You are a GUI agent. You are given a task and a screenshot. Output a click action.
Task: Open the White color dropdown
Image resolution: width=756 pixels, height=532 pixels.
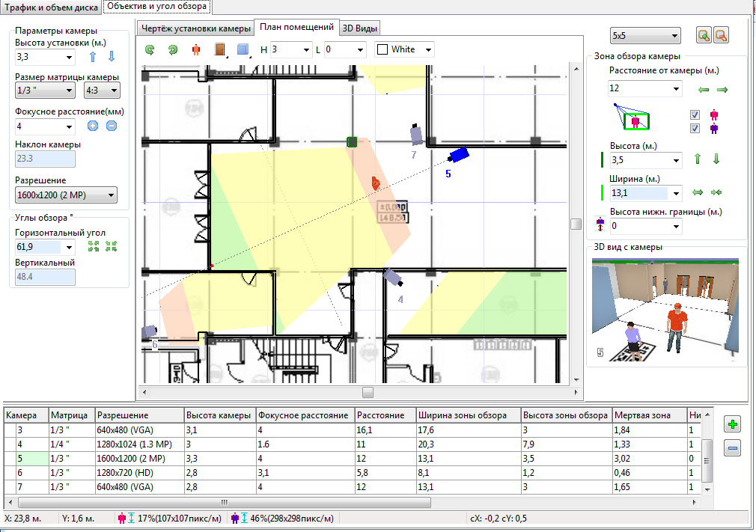click(x=404, y=50)
